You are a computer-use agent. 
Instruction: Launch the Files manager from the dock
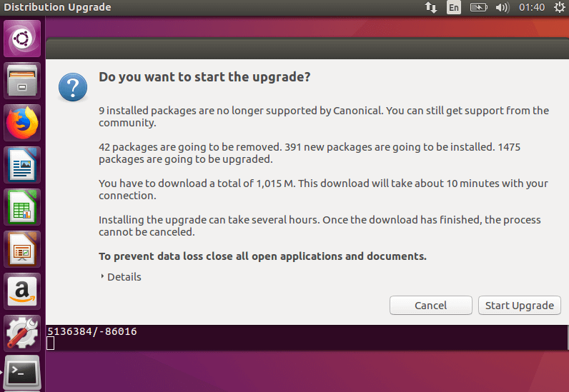(x=22, y=80)
